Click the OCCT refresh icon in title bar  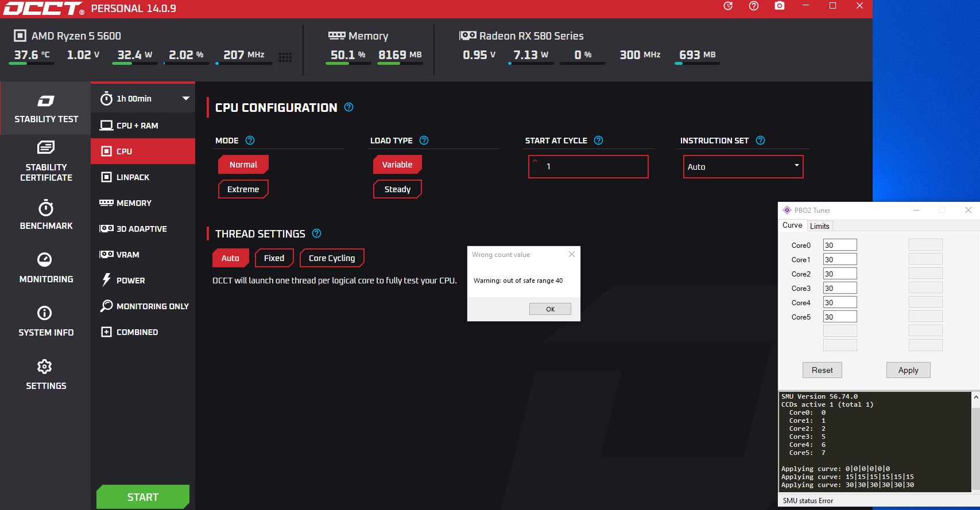728,6
